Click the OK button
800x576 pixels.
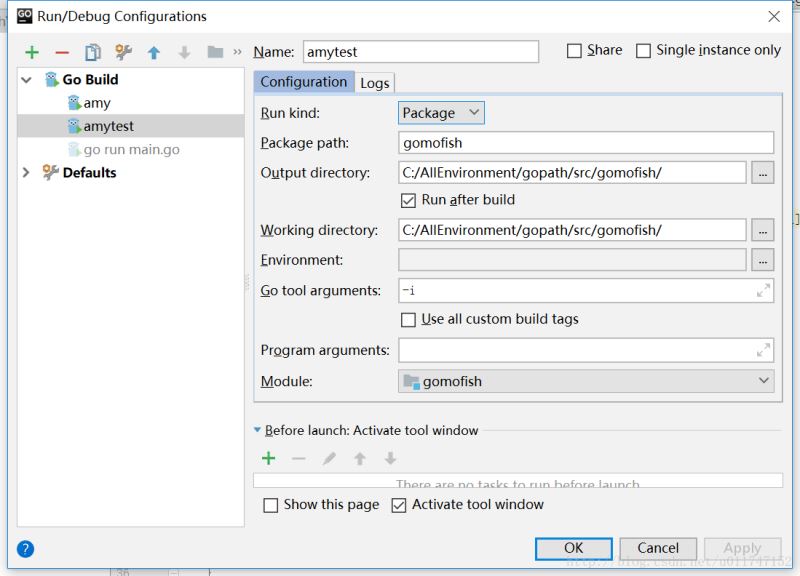pos(573,548)
